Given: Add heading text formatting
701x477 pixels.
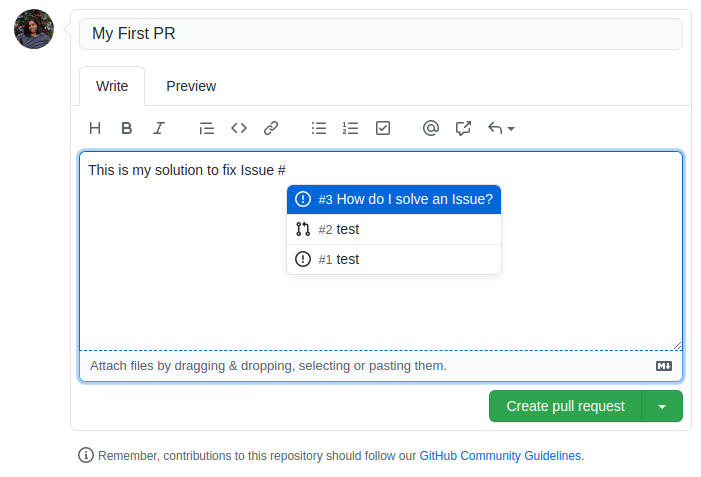Looking at the screenshot, I should click(95, 128).
